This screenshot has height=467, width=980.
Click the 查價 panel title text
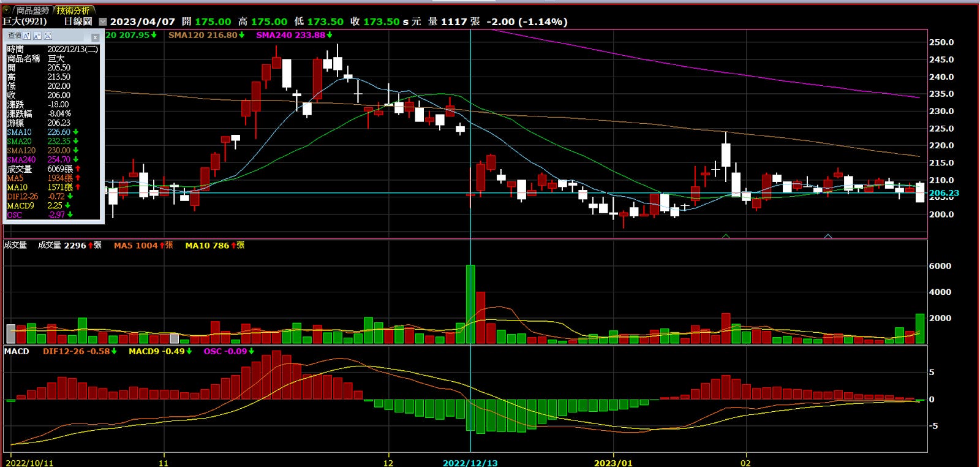tap(14, 36)
